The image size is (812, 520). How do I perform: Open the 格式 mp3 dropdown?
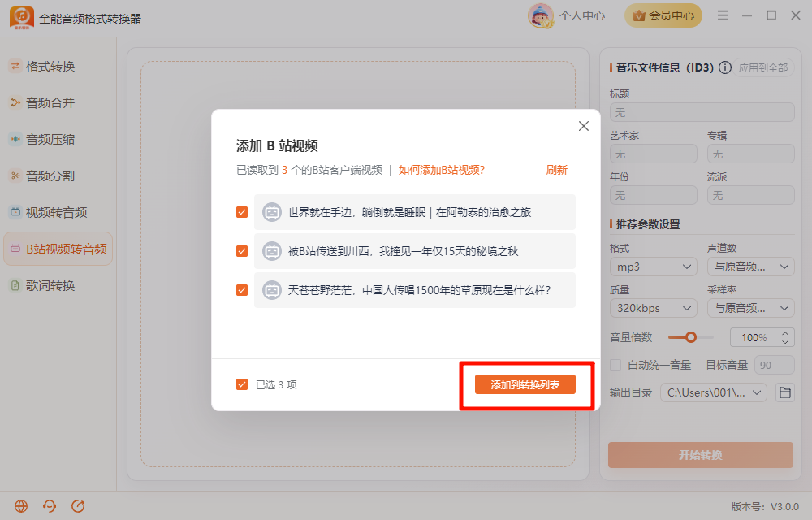coord(654,266)
